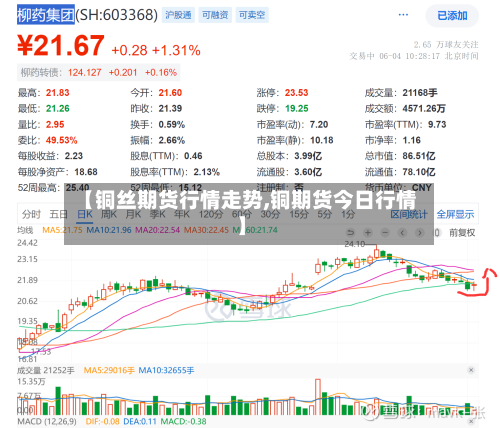Click the rectangle icon beside 前复权
500x428 pixels.
437,232
